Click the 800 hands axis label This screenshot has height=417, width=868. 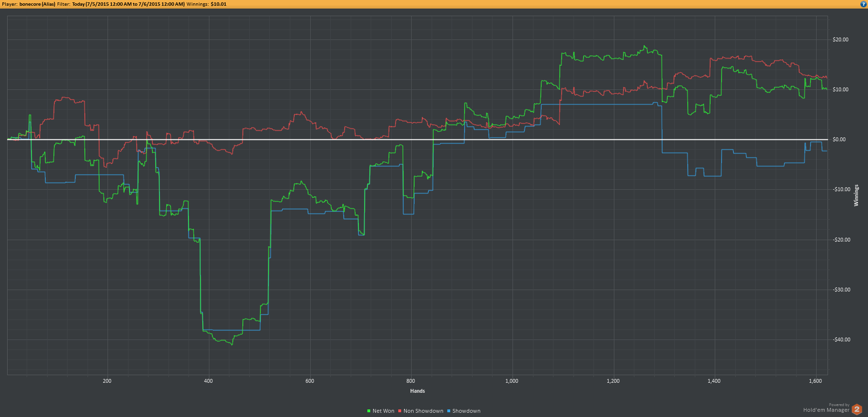[x=411, y=381]
